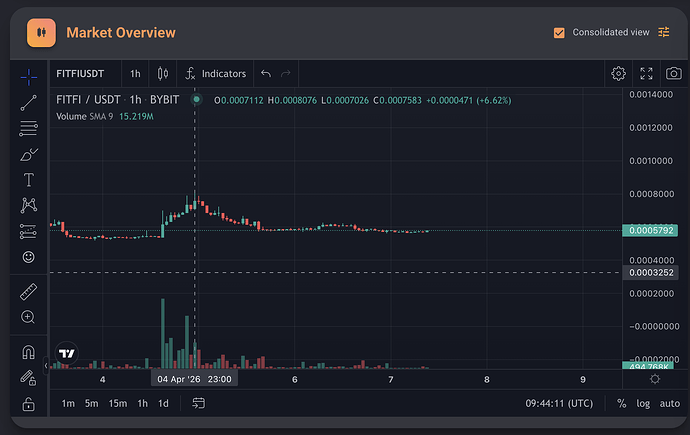Select the trend line drawing tool
The image size is (690, 435).
29,103
